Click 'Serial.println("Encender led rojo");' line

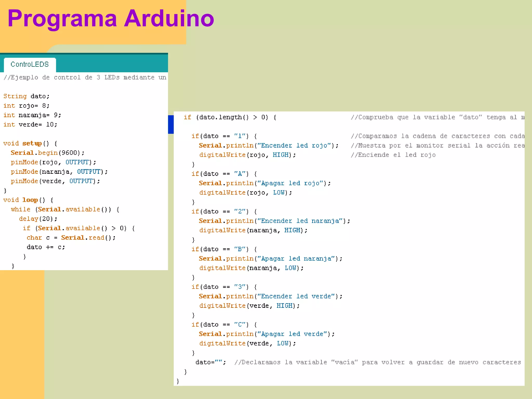tap(269, 145)
